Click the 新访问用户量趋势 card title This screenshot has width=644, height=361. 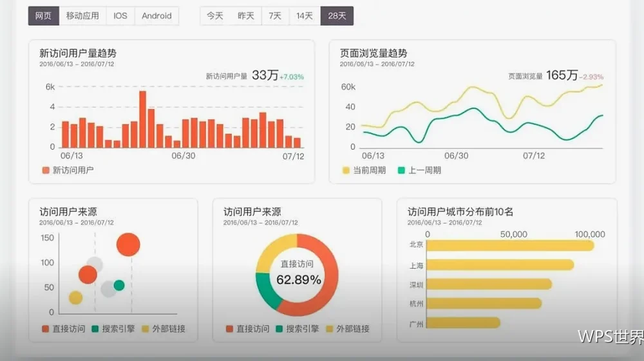[78, 53]
